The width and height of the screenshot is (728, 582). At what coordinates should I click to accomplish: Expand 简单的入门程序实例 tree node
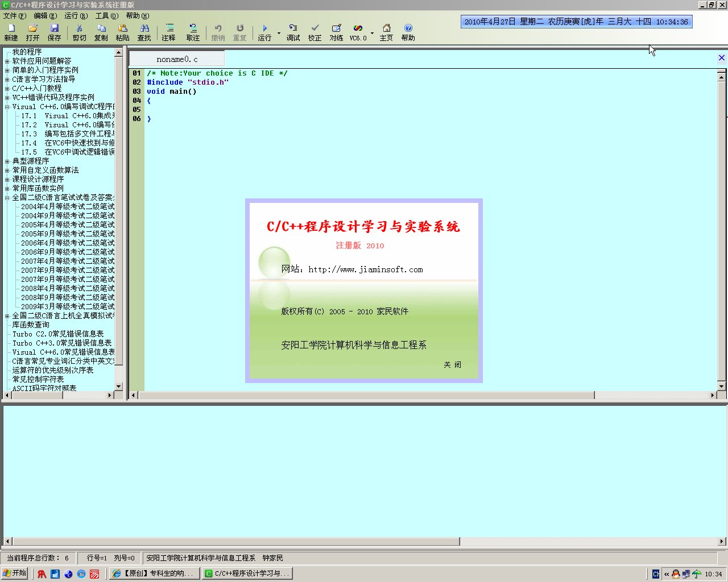click(7, 70)
